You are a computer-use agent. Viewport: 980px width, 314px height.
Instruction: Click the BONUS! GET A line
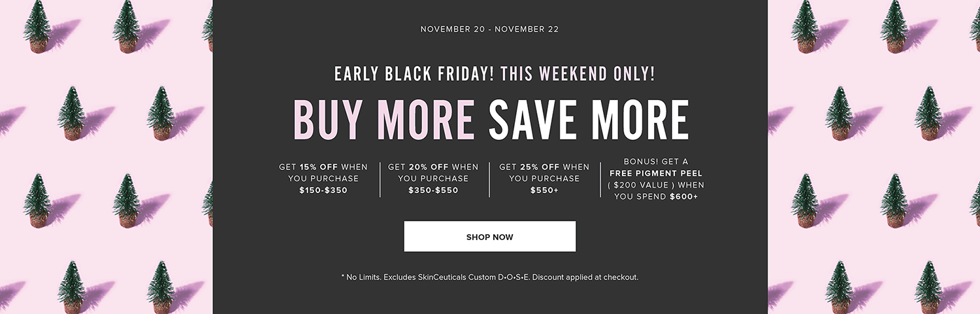(x=656, y=162)
